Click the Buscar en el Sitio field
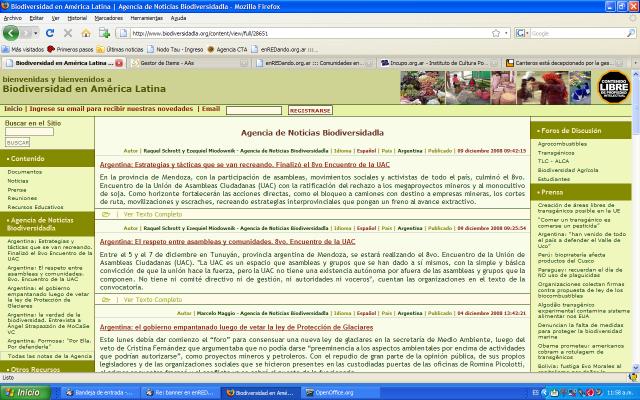The height and width of the screenshot is (400, 640). click(29, 131)
